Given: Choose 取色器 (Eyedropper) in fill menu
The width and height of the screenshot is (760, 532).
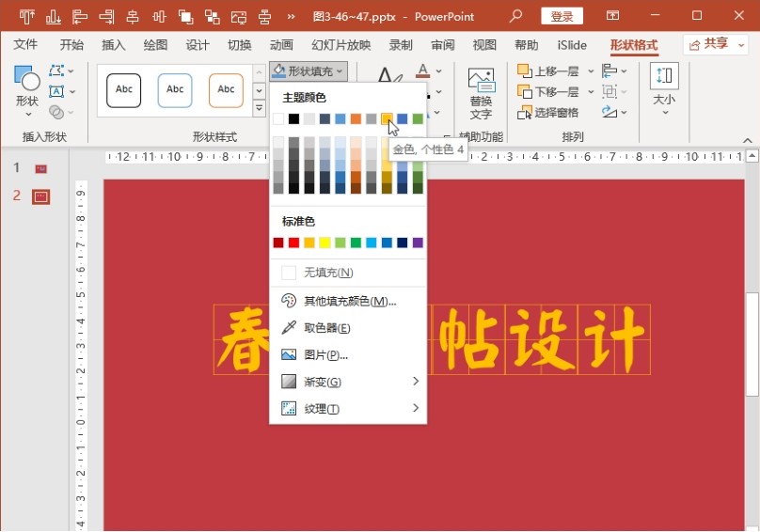Looking at the screenshot, I should (x=326, y=328).
